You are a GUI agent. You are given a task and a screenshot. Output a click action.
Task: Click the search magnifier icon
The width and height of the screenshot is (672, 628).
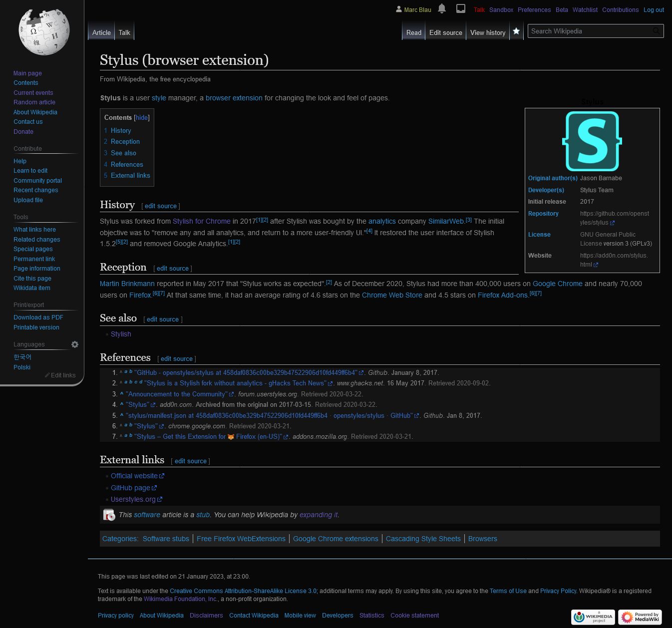click(x=657, y=31)
